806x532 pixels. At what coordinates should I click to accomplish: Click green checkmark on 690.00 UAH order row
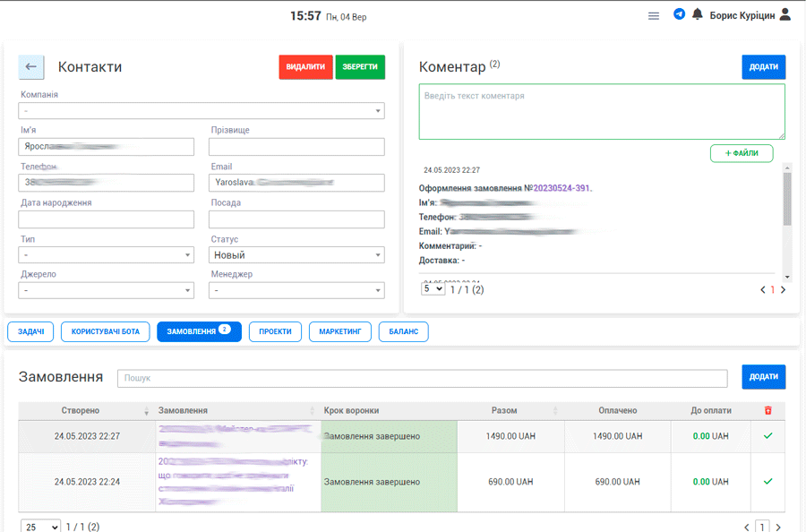767,482
